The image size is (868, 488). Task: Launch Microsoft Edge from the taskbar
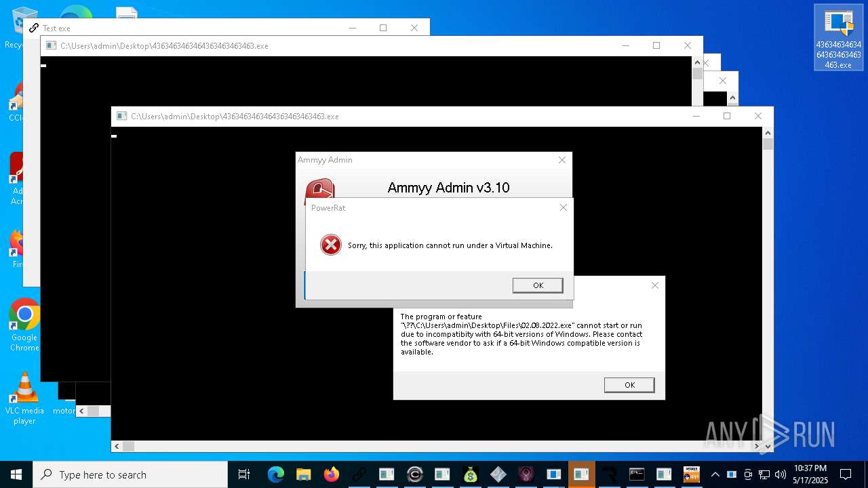click(275, 474)
